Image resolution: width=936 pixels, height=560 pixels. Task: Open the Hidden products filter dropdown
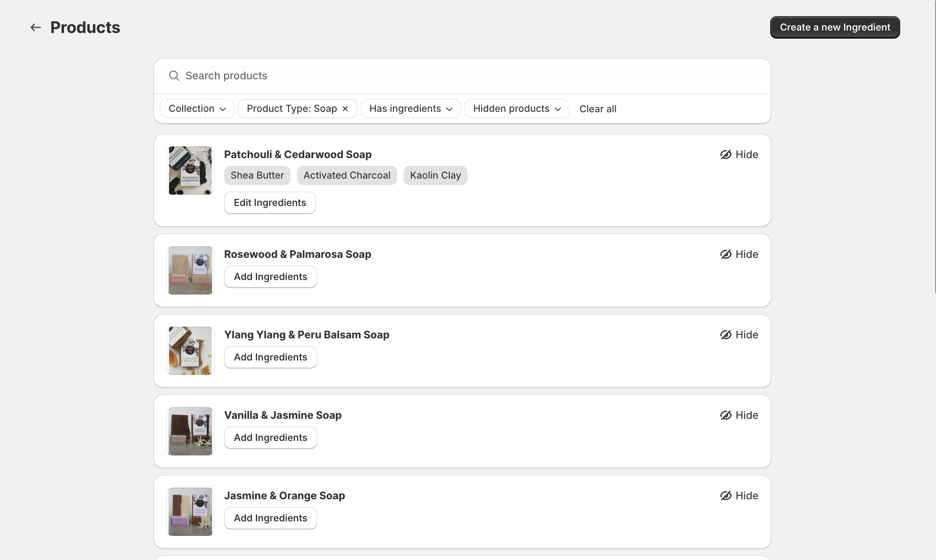[x=517, y=109]
